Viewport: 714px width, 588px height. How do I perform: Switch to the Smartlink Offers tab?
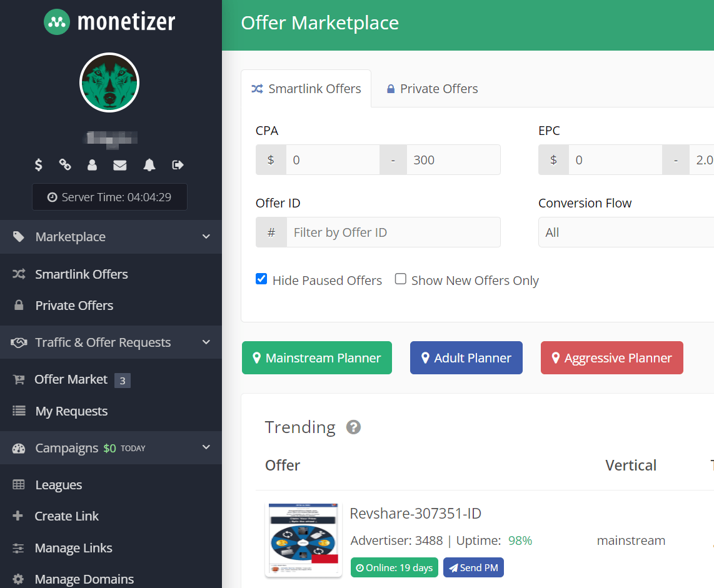click(306, 89)
